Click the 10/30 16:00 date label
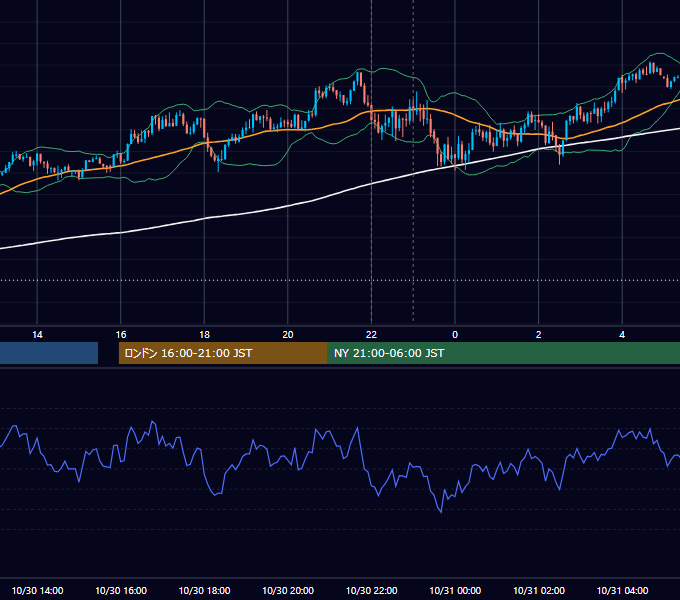680x600 pixels. (121, 590)
